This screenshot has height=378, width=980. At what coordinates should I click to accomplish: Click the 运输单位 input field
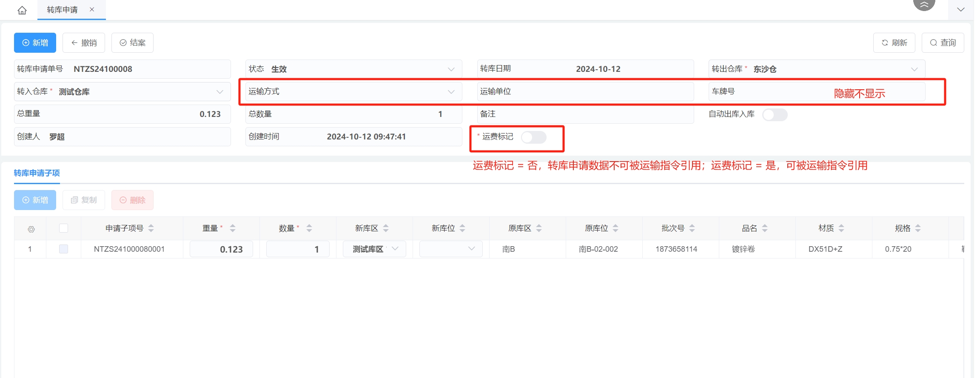point(585,91)
